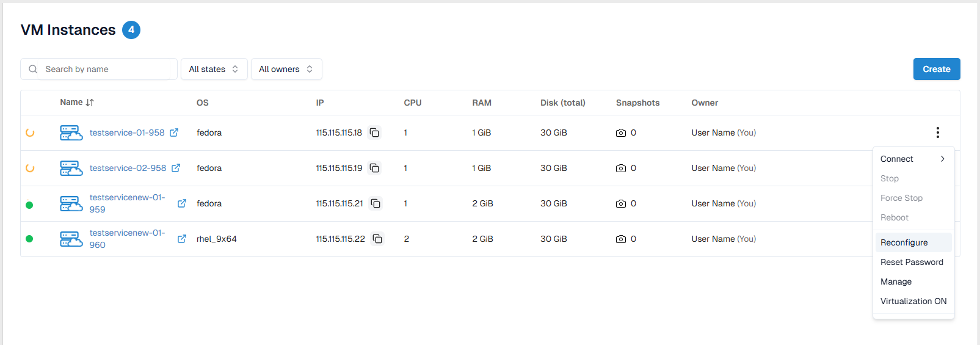Sort the table by Name column
980x345 pixels.
point(77,103)
